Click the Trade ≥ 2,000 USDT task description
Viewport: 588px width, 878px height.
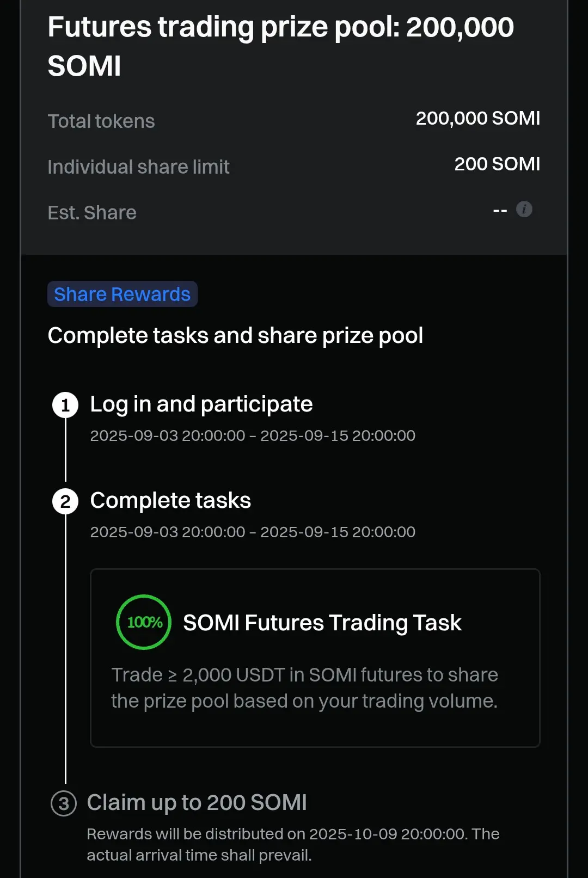pyautogui.click(x=304, y=688)
